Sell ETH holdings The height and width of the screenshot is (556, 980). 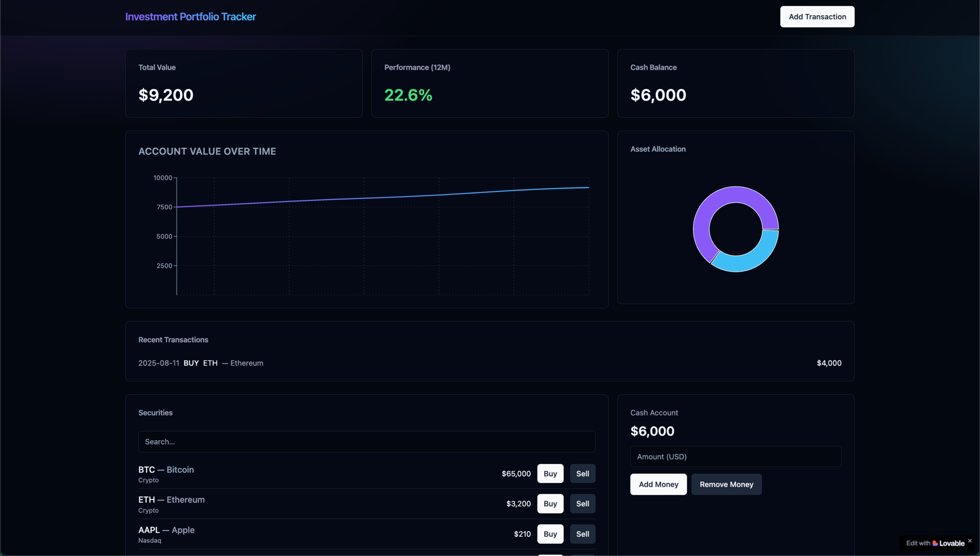pyautogui.click(x=582, y=504)
